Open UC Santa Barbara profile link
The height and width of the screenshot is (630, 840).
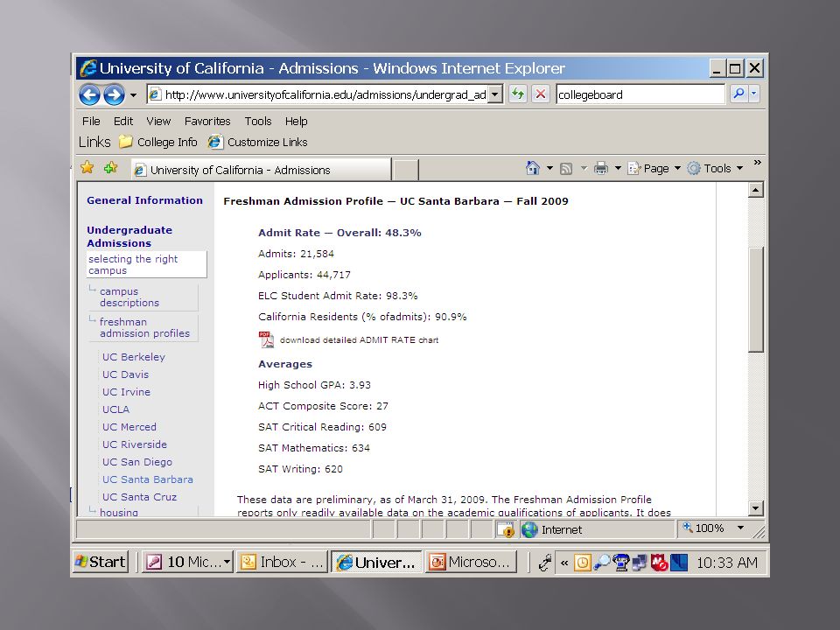pyautogui.click(x=147, y=479)
